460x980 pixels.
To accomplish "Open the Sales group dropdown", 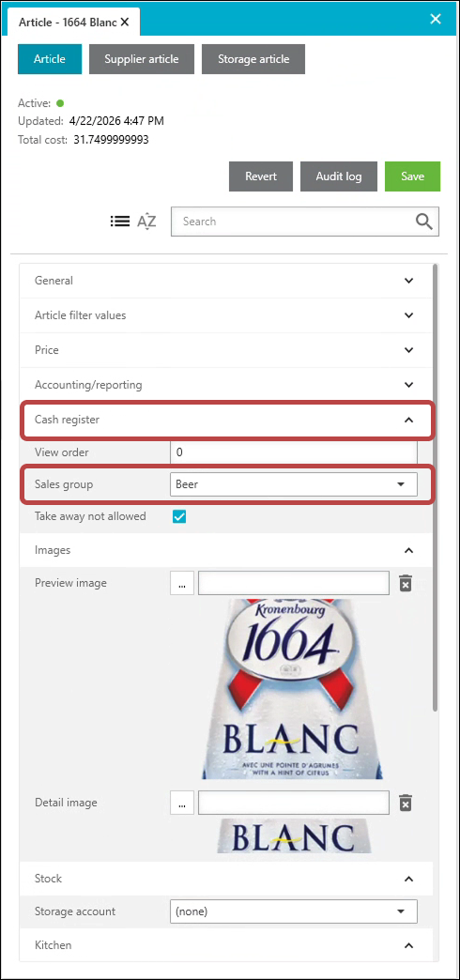I will coord(293,484).
